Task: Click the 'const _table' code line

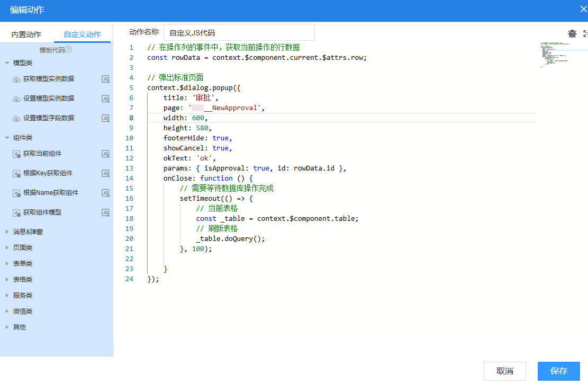Action: tap(277, 218)
